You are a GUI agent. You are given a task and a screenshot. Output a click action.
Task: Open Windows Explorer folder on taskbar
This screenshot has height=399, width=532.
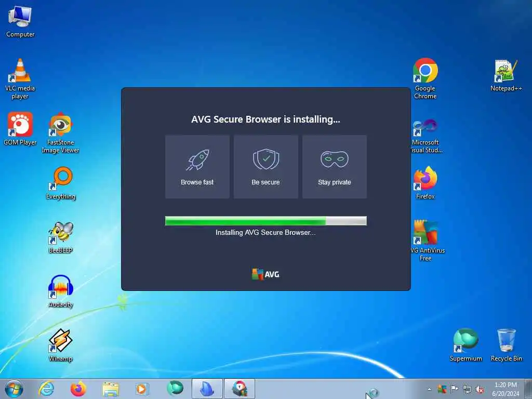coord(111,389)
